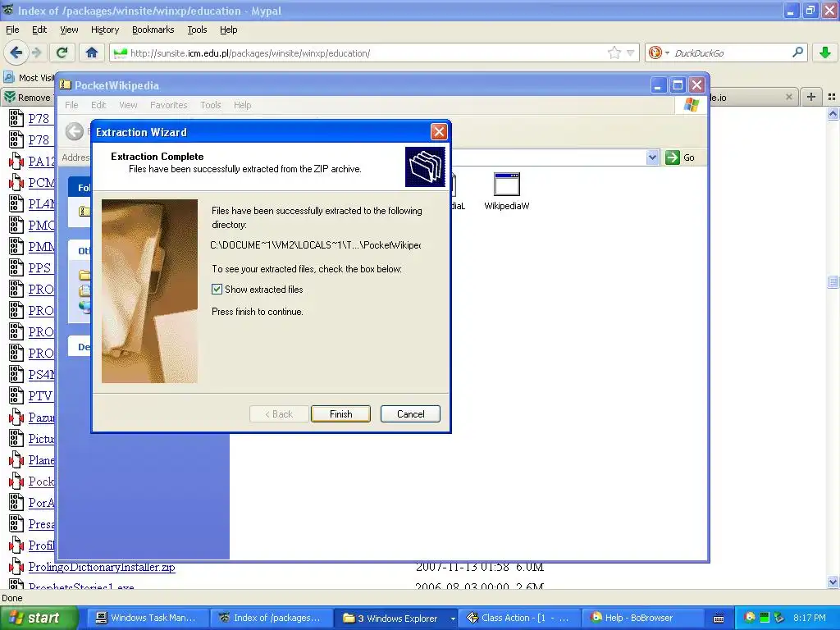
Task: Click the file icon beside the PTV link
Action: pos(16,396)
